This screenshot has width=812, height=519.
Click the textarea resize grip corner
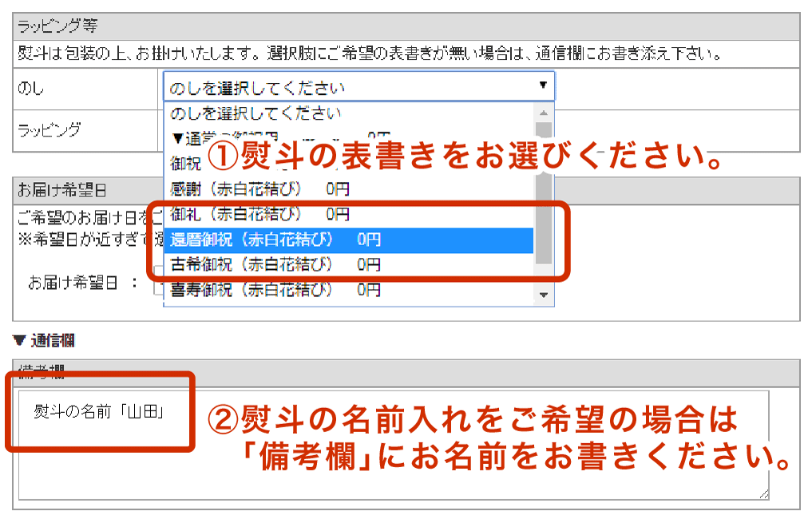click(x=764, y=494)
